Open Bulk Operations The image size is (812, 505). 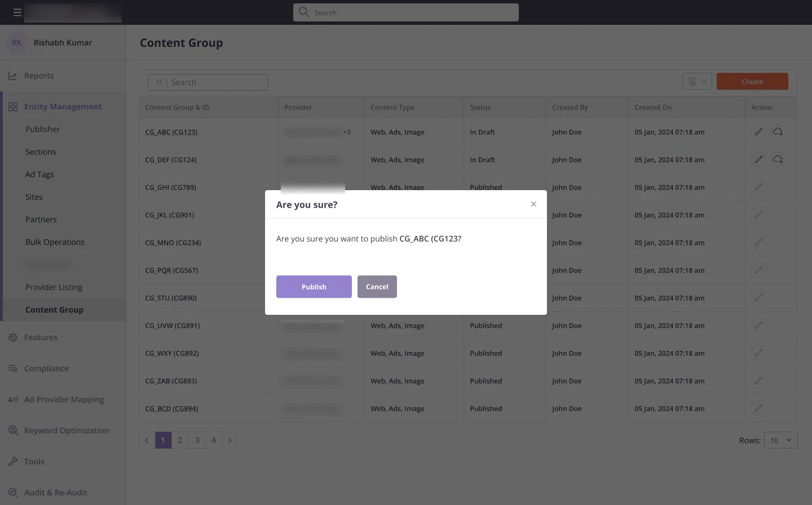coord(55,242)
